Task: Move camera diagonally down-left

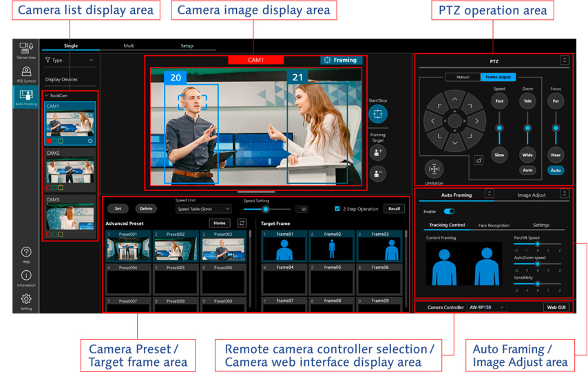Action: coord(439,136)
